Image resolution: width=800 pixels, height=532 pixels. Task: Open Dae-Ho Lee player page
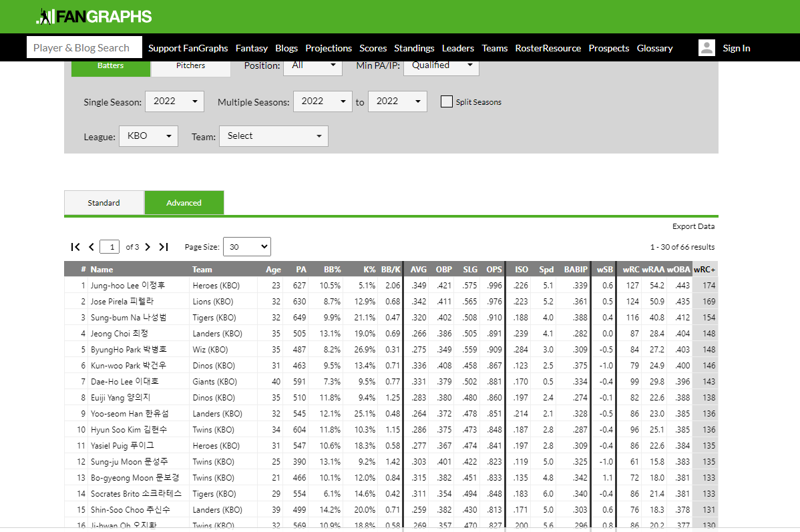tap(124, 382)
